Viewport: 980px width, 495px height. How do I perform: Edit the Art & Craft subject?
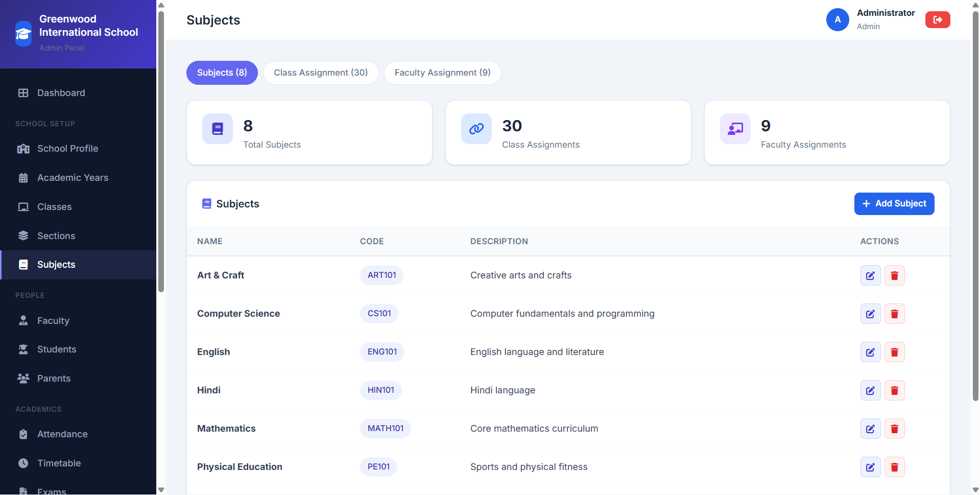point(870,275)
